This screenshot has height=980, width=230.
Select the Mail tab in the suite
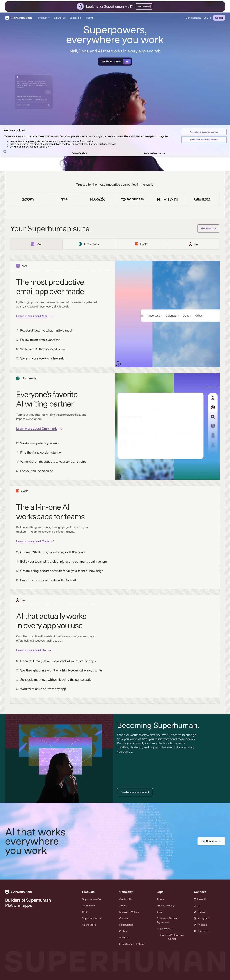pos(36,244)
